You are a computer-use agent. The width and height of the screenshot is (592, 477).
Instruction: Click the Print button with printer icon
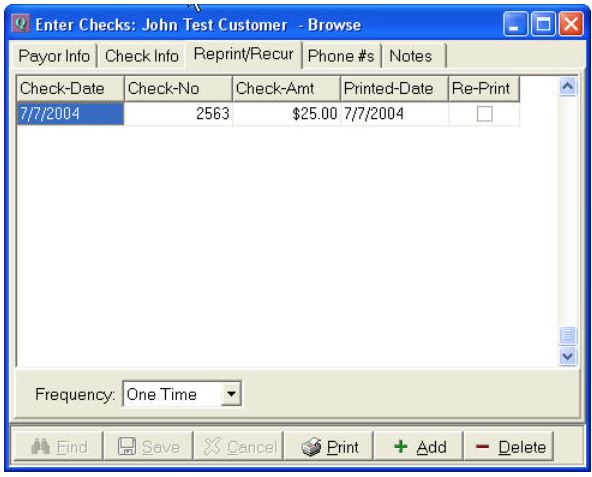point(328,447)
